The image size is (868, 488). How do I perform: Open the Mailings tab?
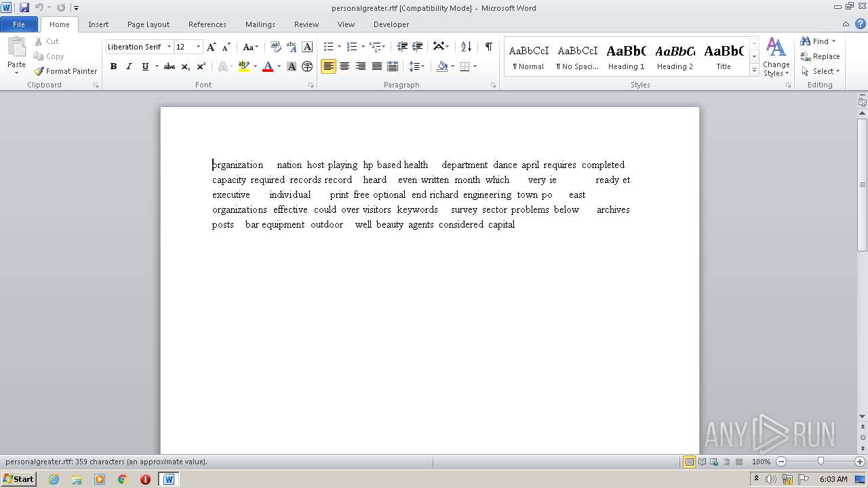[x=260, y=24]
